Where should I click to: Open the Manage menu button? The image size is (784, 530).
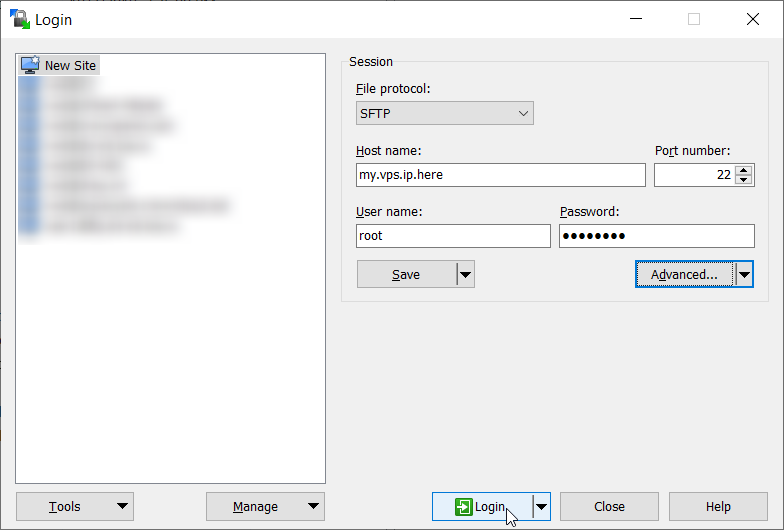265,506
